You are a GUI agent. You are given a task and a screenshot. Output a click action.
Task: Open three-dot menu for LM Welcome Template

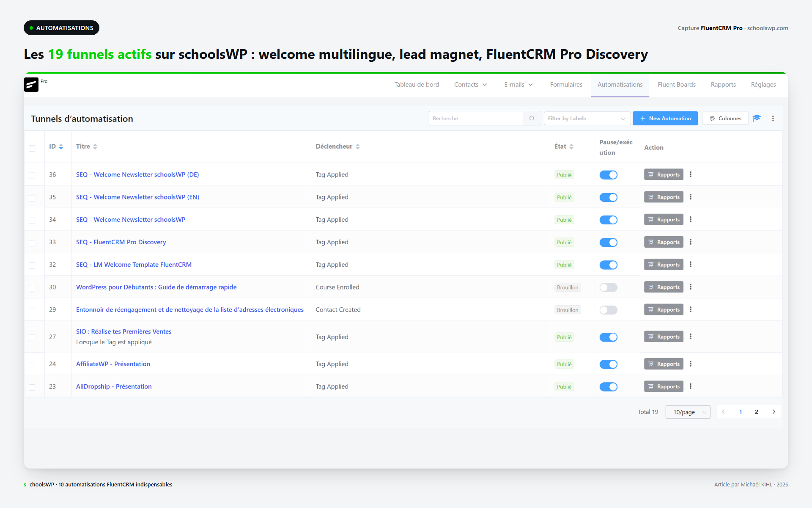690,264
